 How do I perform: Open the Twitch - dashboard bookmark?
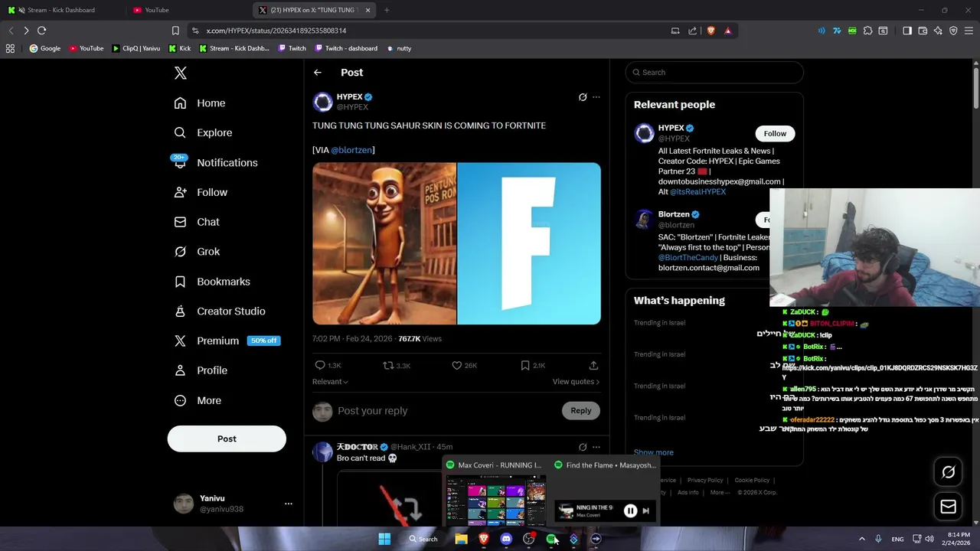coord(345,48)
